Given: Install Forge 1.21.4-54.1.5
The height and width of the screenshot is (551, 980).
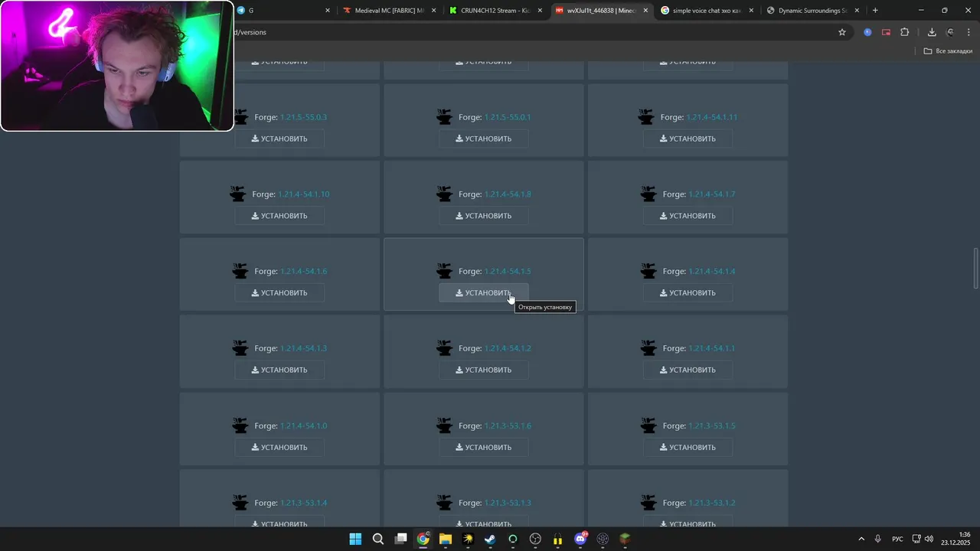Looking at the screenshot, I should coord(483,292).
